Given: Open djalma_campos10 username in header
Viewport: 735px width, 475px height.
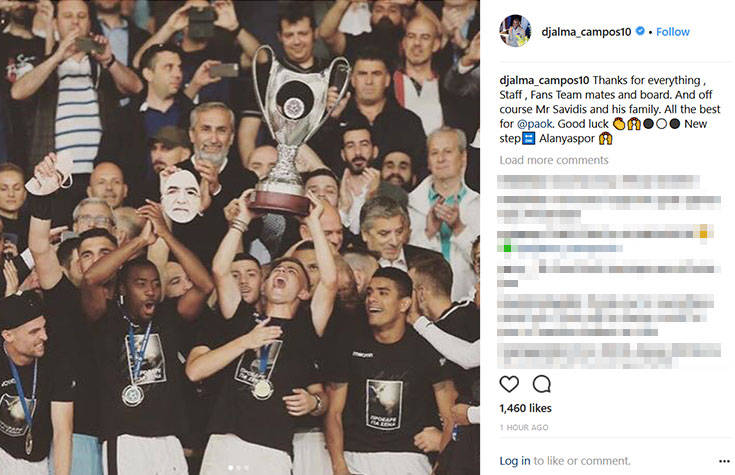Looking at the screenshot, I should 586,32.
